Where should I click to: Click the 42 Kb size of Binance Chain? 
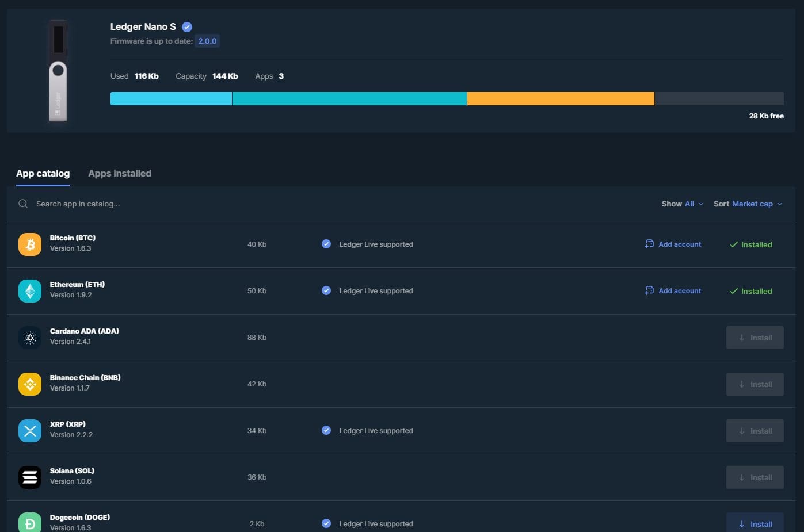click(257, 384)
